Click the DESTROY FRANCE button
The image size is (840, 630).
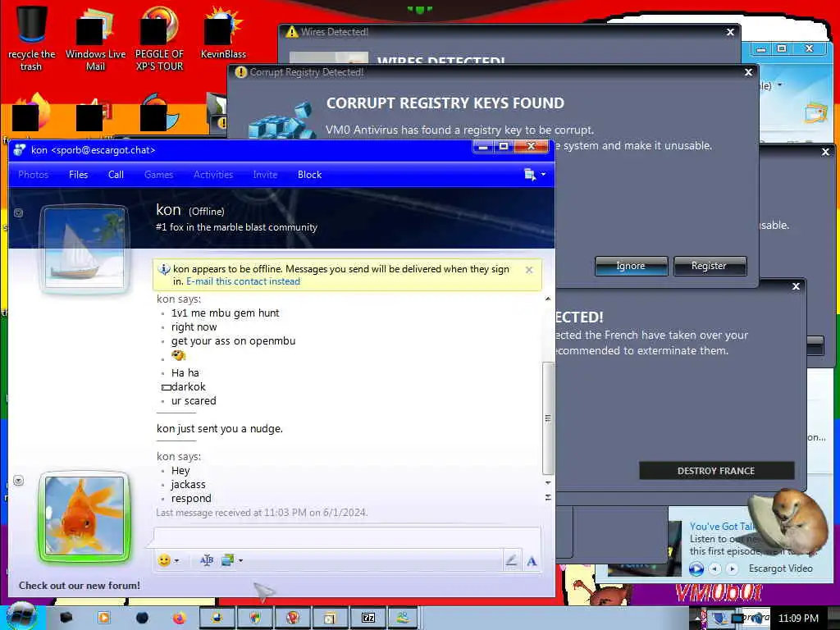tap(716, 471)
